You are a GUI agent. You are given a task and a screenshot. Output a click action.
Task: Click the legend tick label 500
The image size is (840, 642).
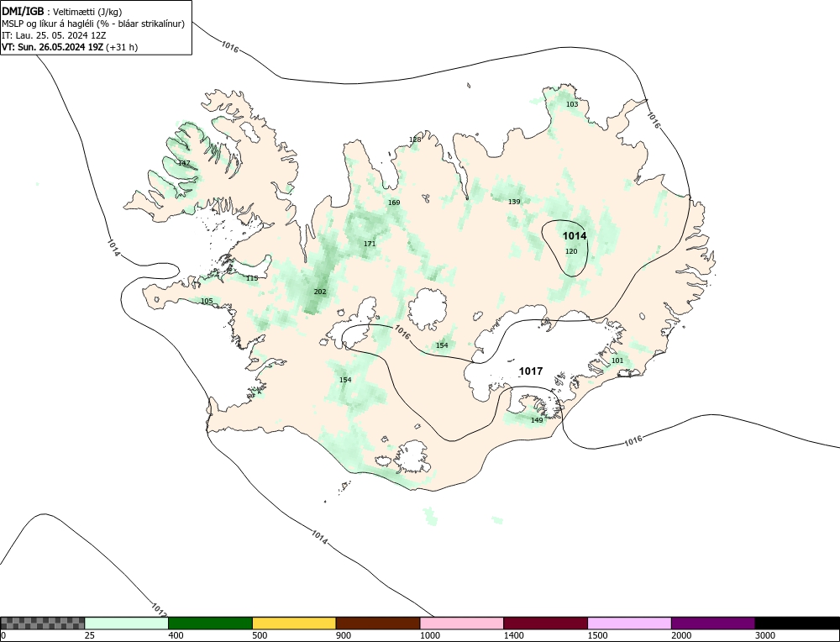260,635
